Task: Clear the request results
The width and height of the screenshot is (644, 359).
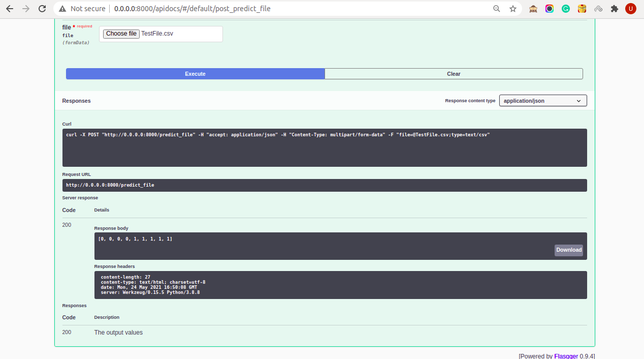Action: (454, 74)
